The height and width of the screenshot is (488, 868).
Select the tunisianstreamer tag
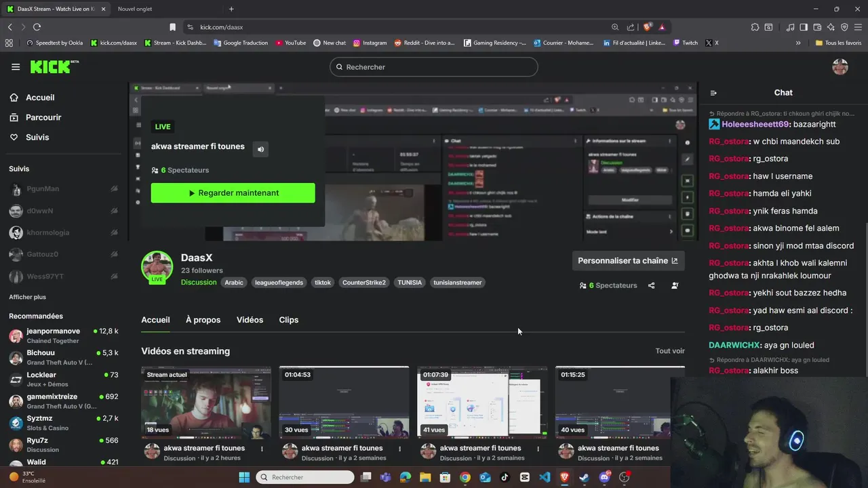click(x=458, y=283)
